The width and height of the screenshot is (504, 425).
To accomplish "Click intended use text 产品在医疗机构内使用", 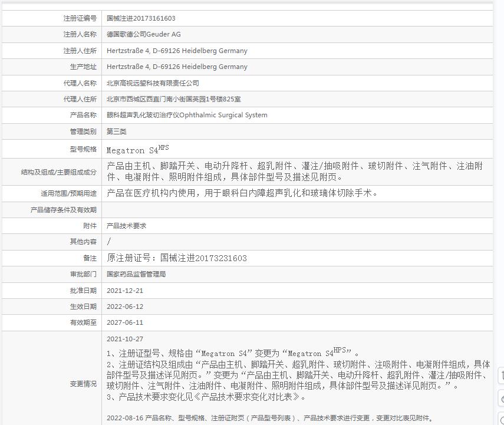I will tap(242, 193).
